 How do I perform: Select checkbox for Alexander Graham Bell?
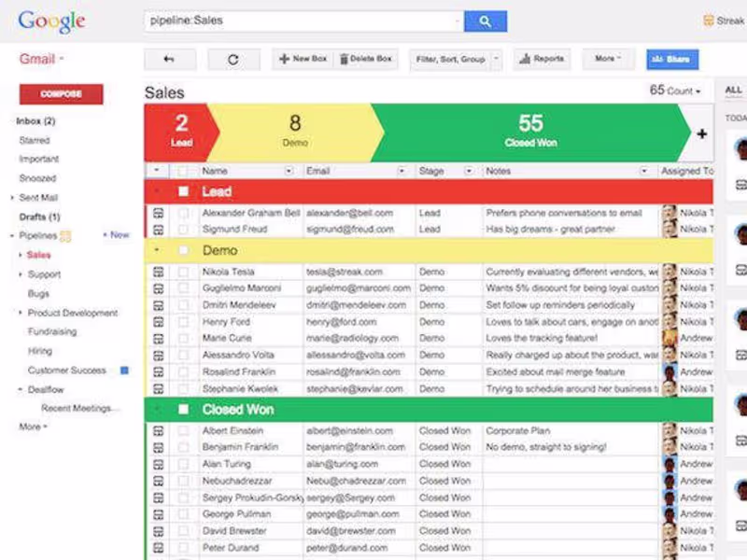pos(183,214)
